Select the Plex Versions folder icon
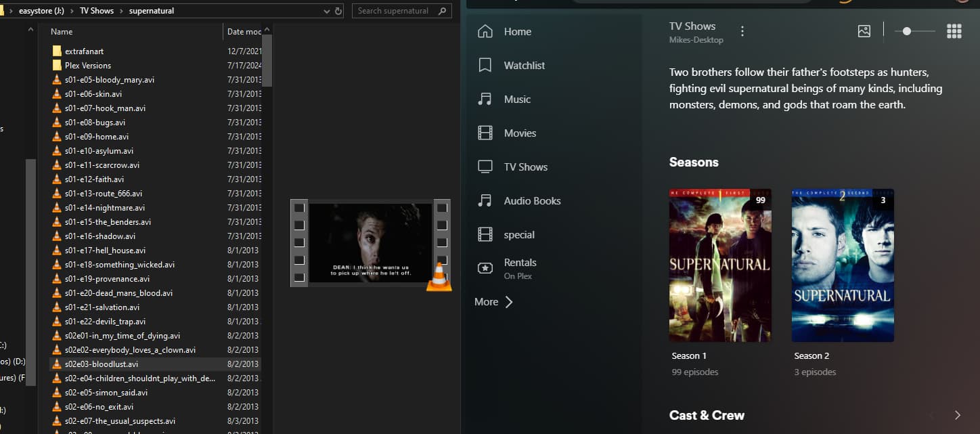 coord(57,66)
